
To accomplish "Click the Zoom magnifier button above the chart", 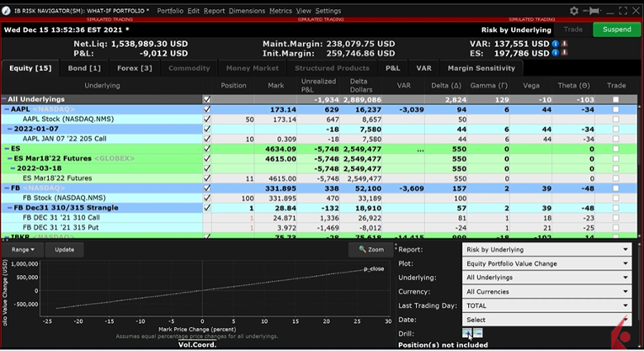I will pyautogui.click(x=371, y=249).
